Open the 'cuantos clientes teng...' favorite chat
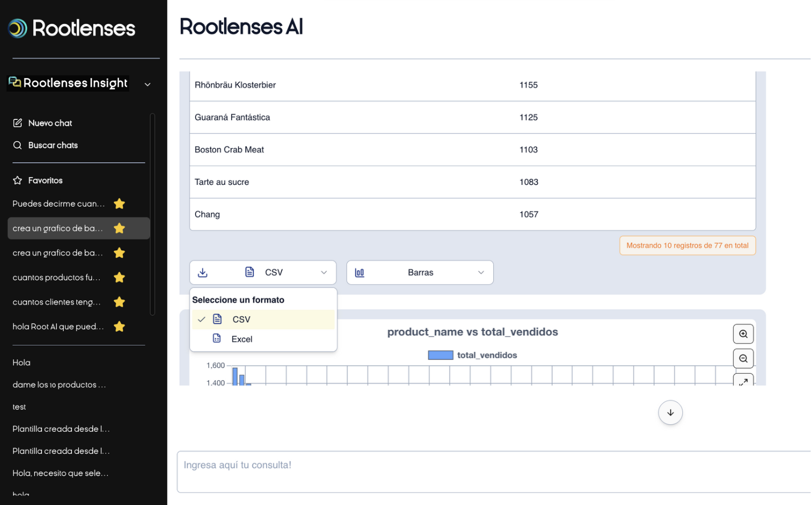The image size is (812, 505). pyautogui.click(x=57, y=302)
